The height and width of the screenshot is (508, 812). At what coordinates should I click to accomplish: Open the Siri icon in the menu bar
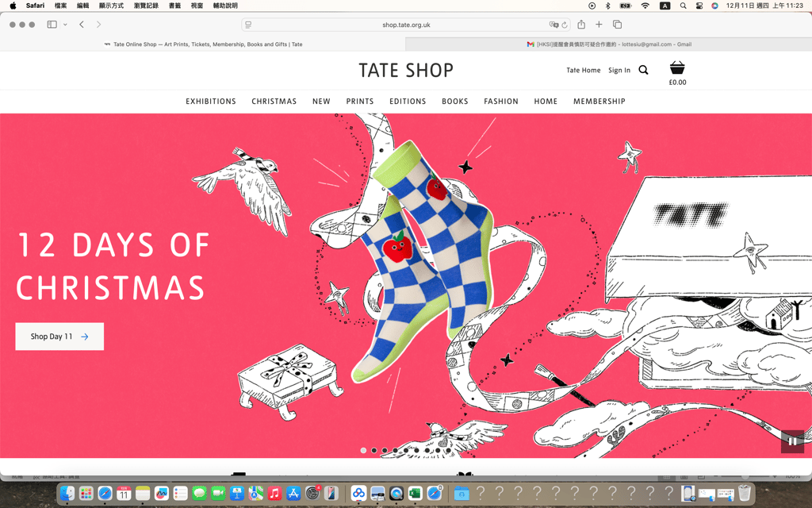pyautogui.click(x=714, y=6)
